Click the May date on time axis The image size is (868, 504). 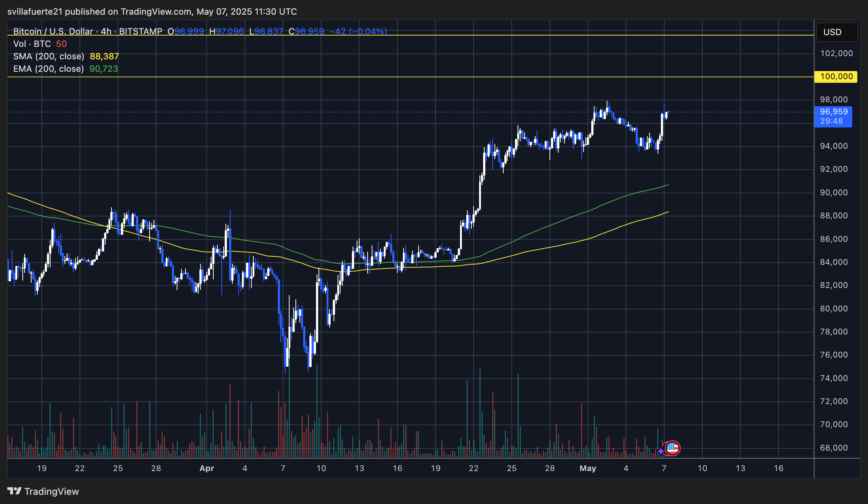[x=588, y=468]
